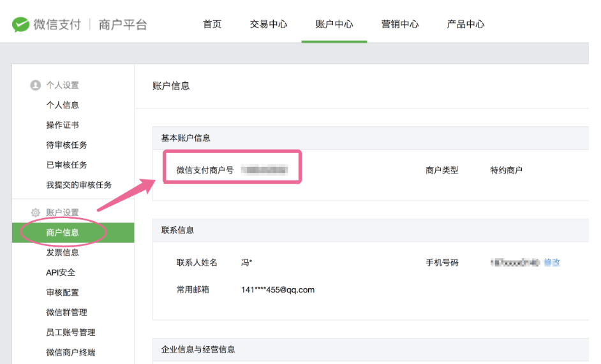Open 操作证书 in the sidebar
Image resolution: width=601 pixels, height=364 pixels.
[63, 125]
